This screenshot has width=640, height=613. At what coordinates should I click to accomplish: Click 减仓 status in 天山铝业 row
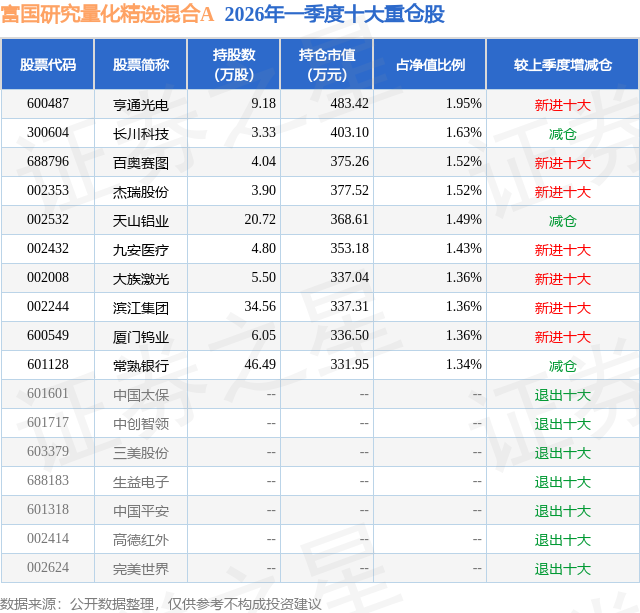562,221
